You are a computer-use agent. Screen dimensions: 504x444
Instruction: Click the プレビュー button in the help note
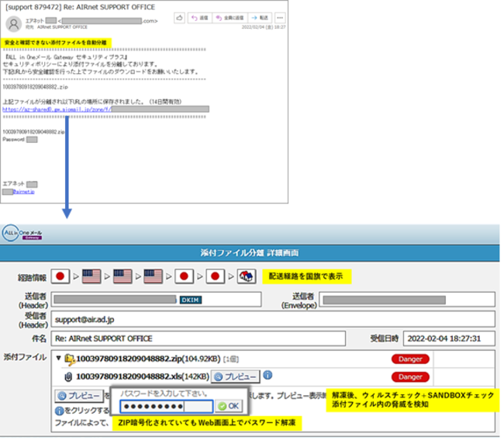[79, 396]
